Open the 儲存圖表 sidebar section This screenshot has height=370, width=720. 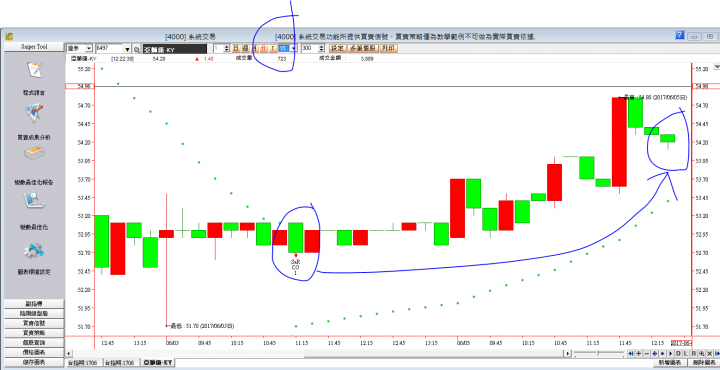click(x=34, y=362)
